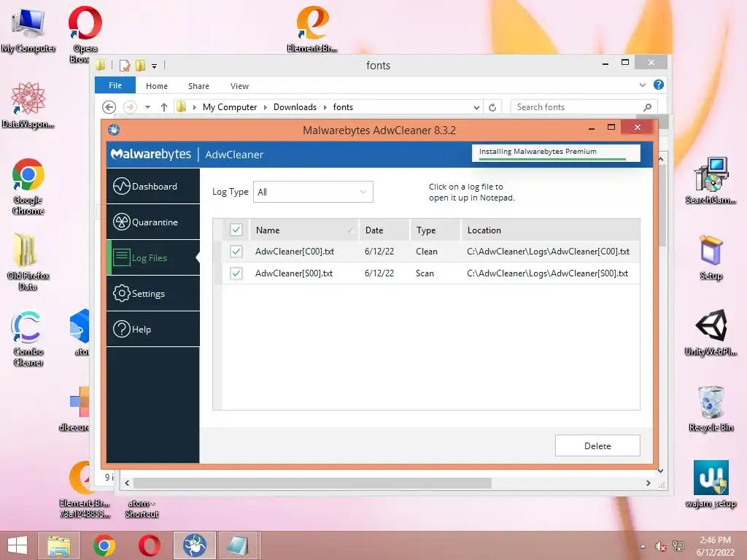Open Quick Access Toolbar customize dropdown

(155, 66)
